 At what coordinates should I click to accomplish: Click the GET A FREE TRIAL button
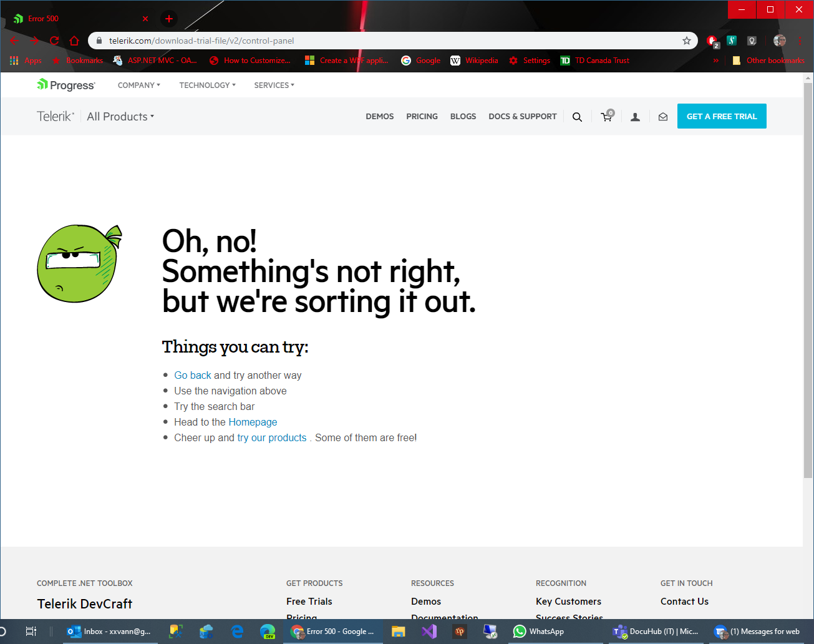(x=721, y=117)
